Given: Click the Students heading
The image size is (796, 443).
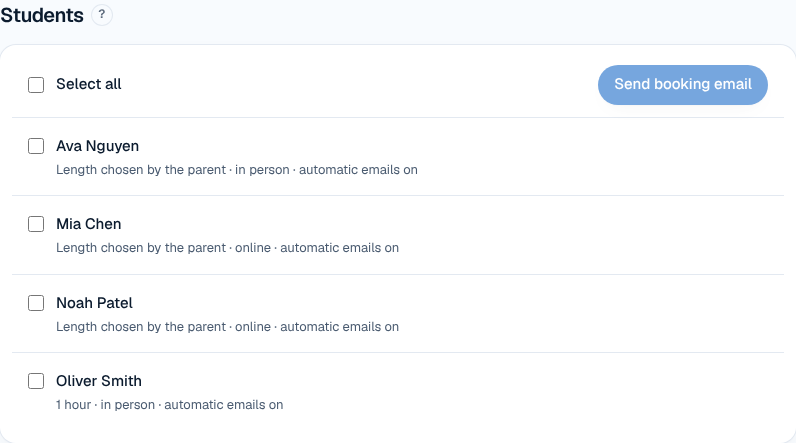Looking at the screenshot, I should pos(42,15).
